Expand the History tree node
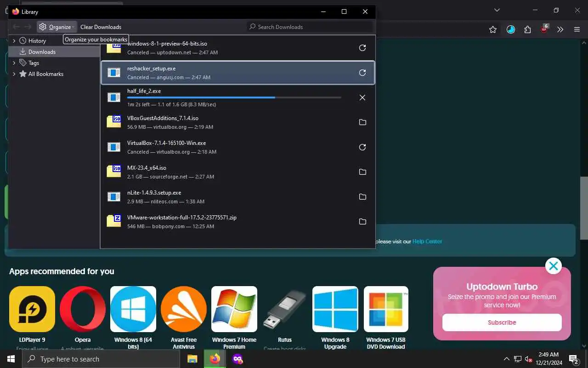Screen dimensions: 588x368 (x=14, y=41)
